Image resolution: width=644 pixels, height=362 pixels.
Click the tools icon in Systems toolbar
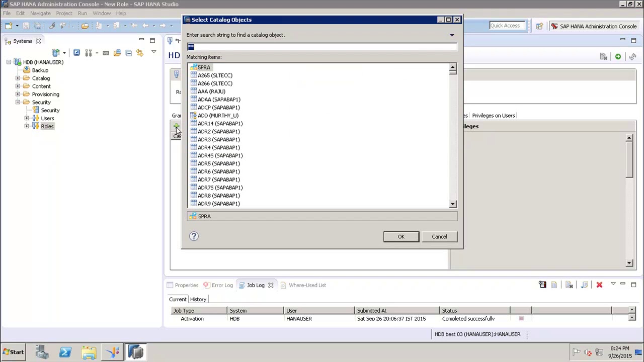[88, 53]
